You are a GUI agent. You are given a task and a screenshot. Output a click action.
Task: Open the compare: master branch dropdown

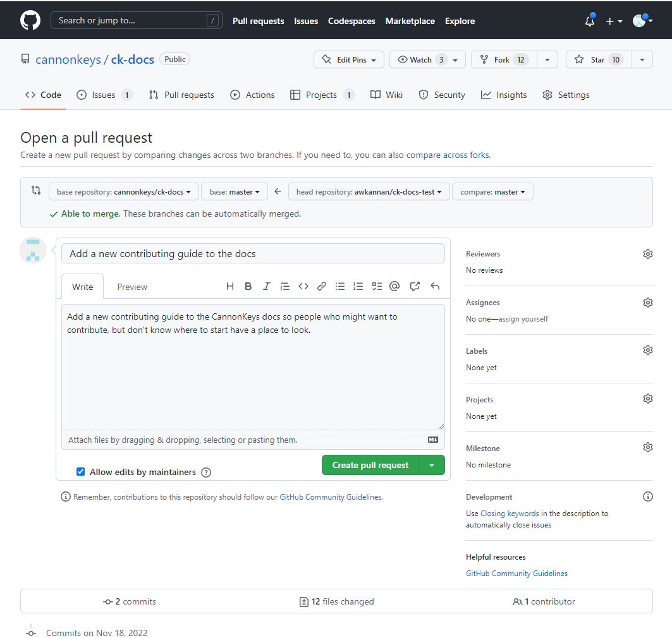click(x=492, y=192)
